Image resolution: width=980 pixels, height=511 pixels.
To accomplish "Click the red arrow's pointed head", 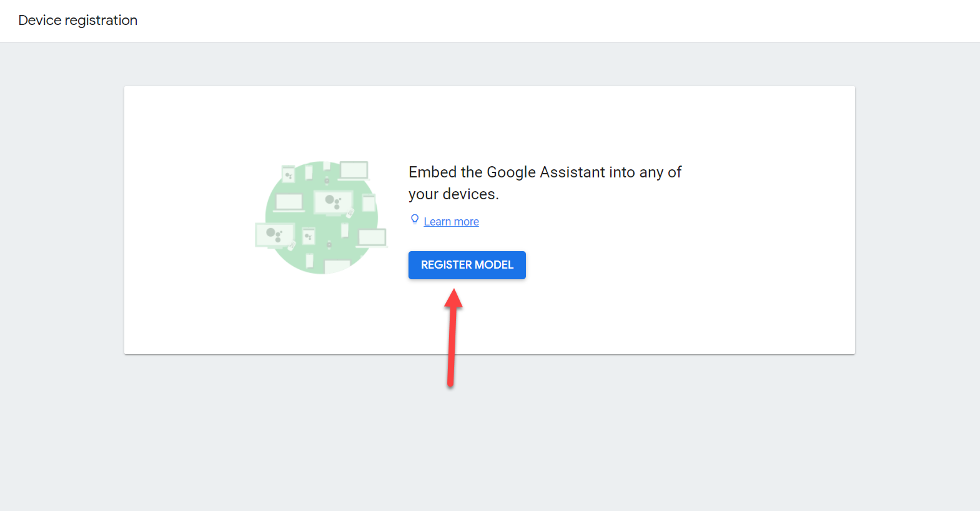I will click(x=454, y=298).
